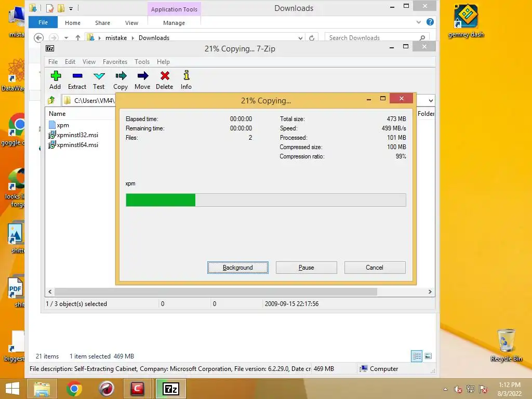Click the Test toolbar icon in 7-Zip
The width and height of the screenshot is (532, 399).
pos(99,80)
